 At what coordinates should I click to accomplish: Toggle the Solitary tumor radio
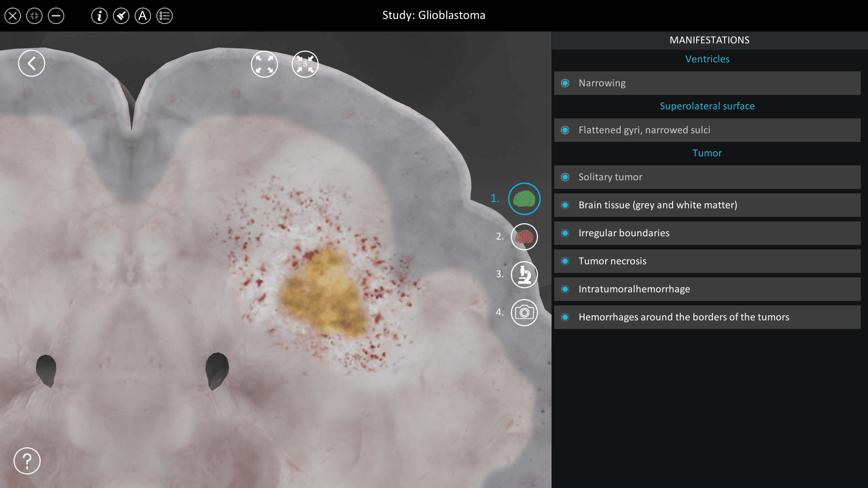coord(565,177)
